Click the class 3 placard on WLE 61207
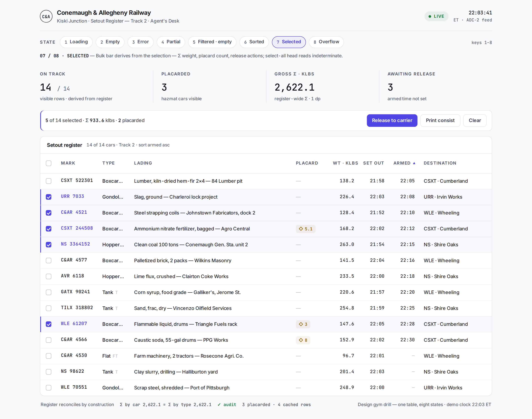 (x=303, y=324)
